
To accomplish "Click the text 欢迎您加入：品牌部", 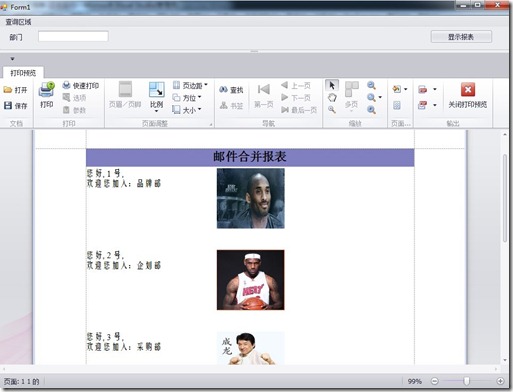I will click(x=124, y=183).
